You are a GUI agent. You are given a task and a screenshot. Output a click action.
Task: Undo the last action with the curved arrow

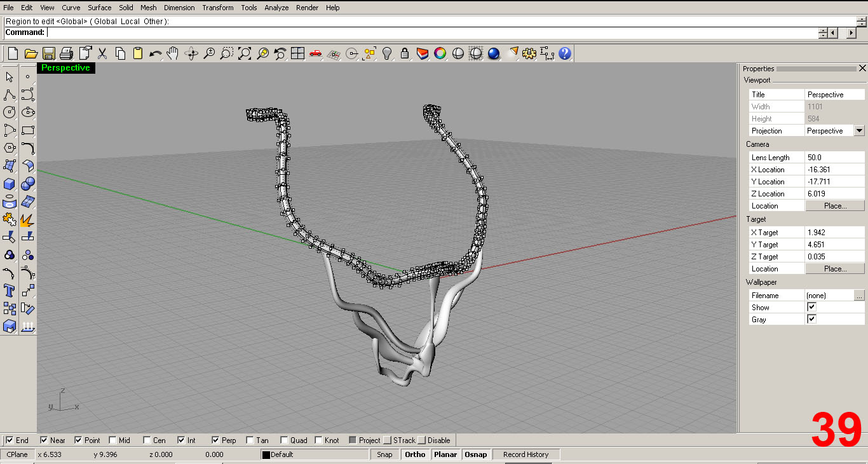point(156,53)
